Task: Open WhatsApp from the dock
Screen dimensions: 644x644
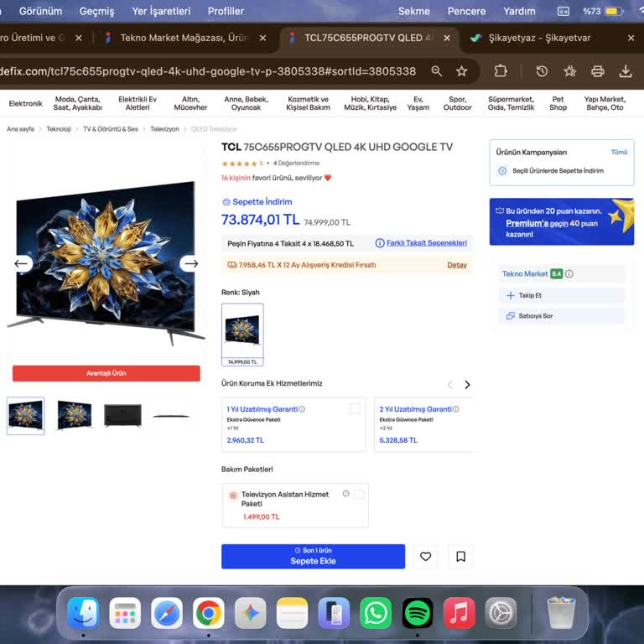Action: pos(376,613)
